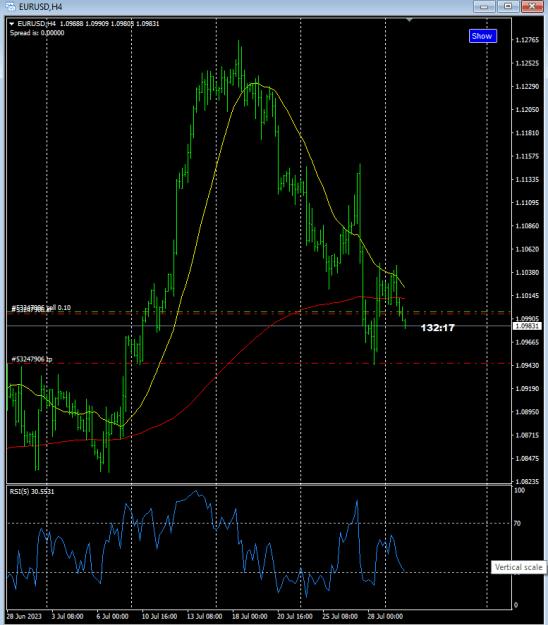
Task: Click the chart window icon beside EURUSD,H4 title
Action: (x=10, y=7)
